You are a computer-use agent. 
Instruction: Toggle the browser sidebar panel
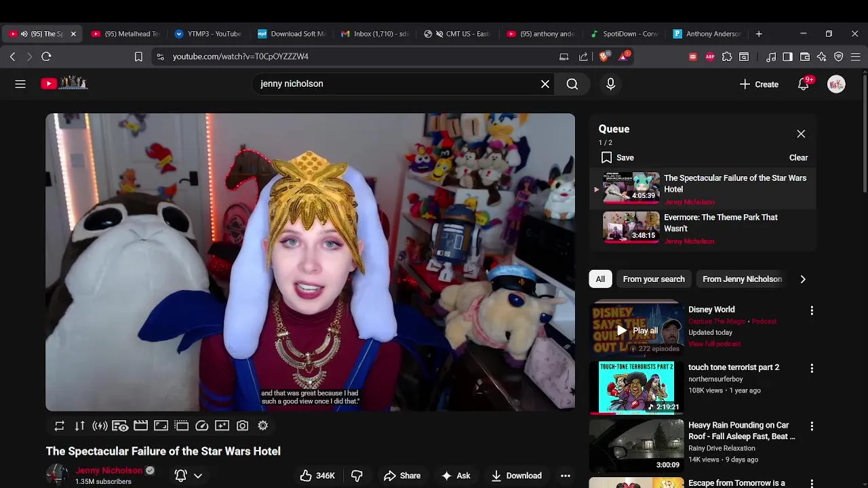coord(787,57)
